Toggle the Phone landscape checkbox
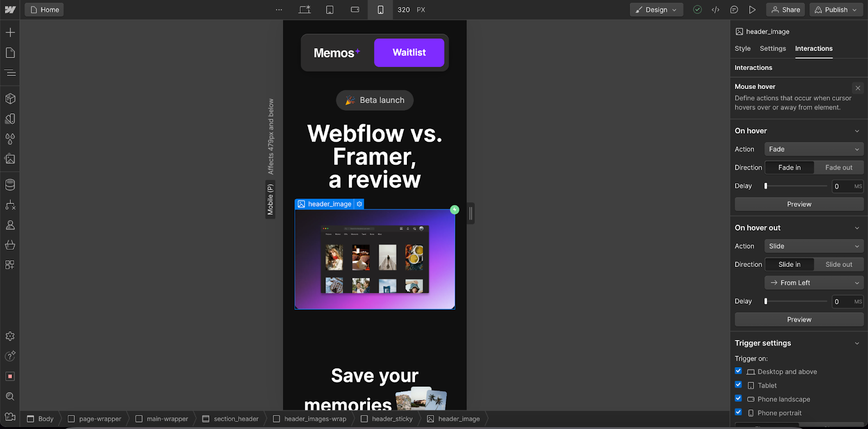 738,399
